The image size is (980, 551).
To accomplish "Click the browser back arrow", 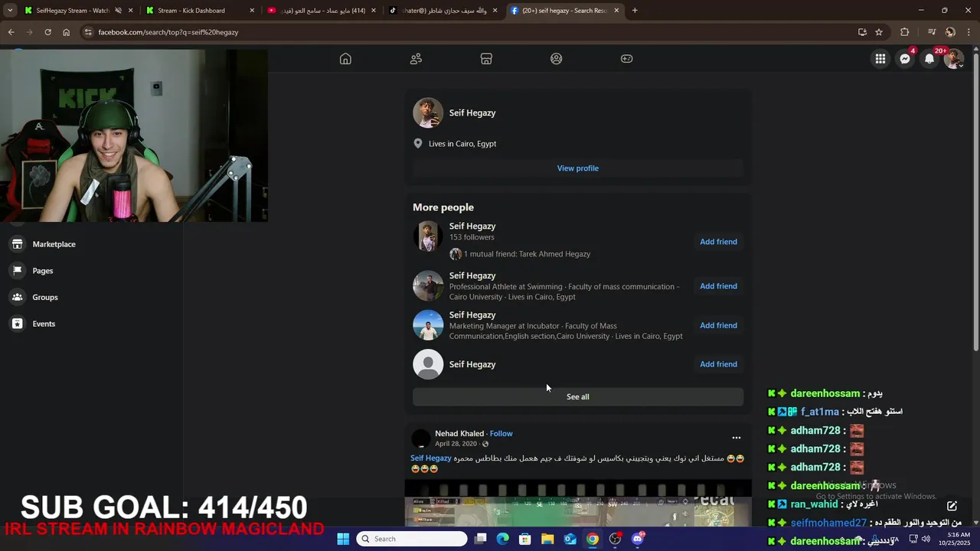I will 11,32.
